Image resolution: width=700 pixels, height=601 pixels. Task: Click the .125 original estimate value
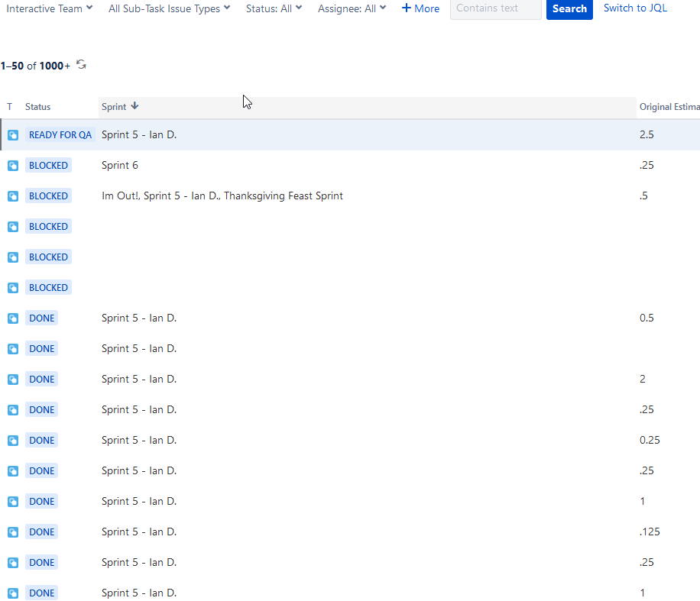[650, 532]
